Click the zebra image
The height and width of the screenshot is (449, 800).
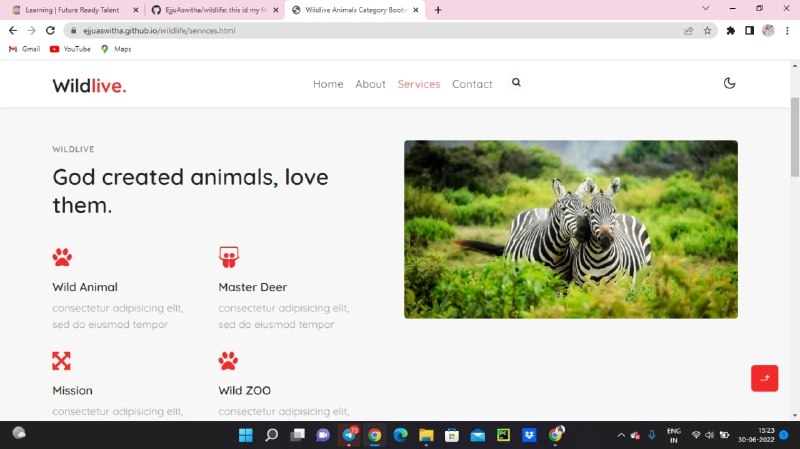[x=571, y=230]
